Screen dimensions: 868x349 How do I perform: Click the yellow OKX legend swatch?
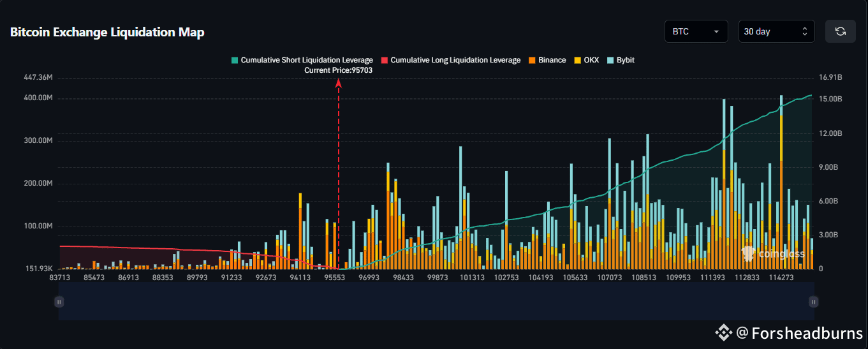tap(578, 60)
